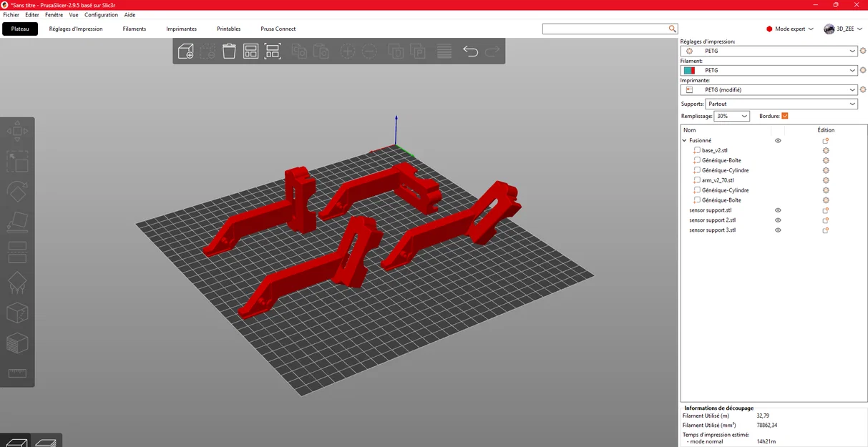Hide sensor support 2.stl with eye icon
Image resolution: width=868 pixels, height=447 pixels.
tap(778, 220)
